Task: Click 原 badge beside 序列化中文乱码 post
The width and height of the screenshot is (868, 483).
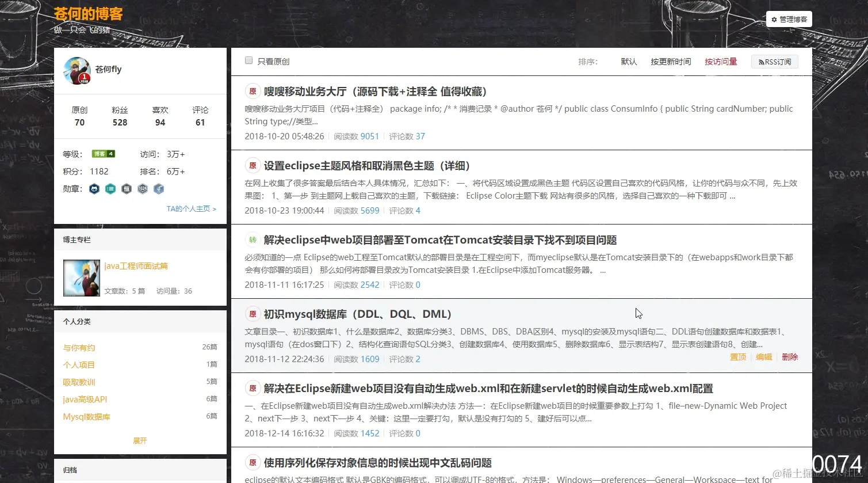Action: pyautogui.click(x=252, y=463)
